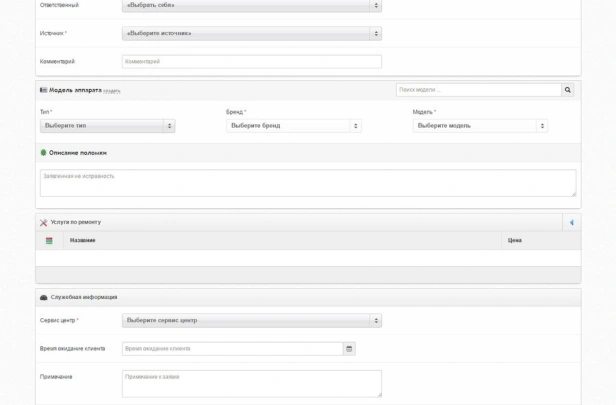This screenshot has height=405, width=616.
Task: Click the table list icon beside Название
Action: pos(49,240)
